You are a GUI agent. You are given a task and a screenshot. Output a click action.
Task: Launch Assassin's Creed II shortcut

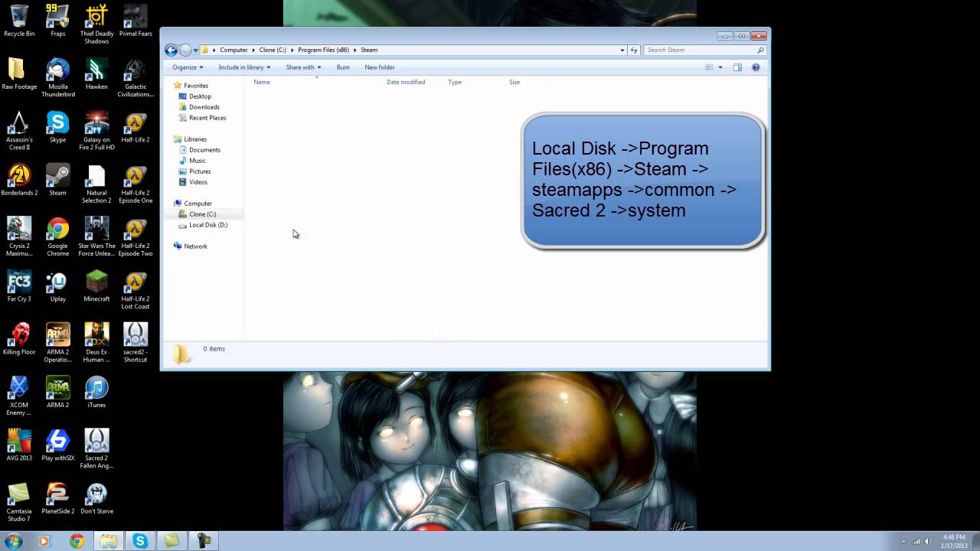click(19, 131)
